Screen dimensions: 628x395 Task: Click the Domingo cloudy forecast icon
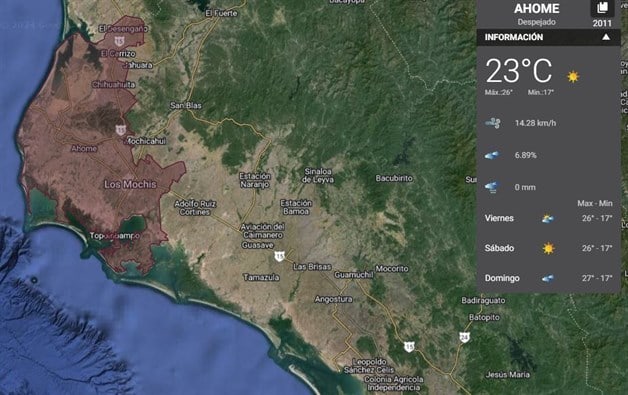coord(548,278)
